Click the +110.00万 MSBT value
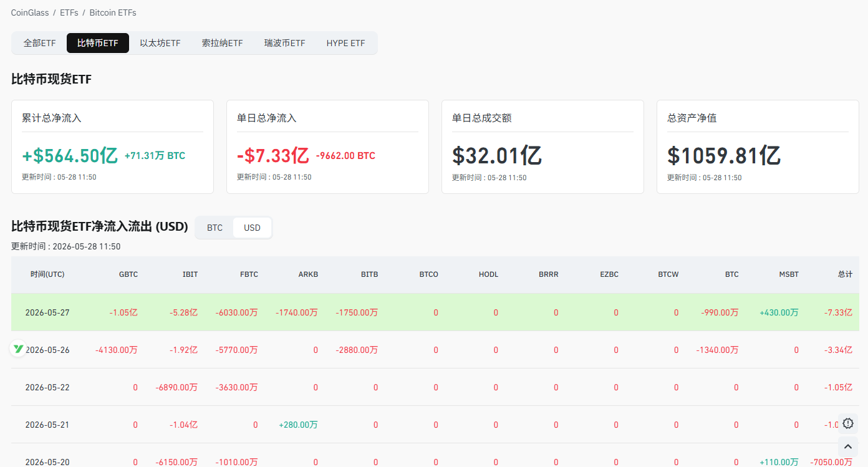Viewport: 868px width, 467px height. click(x=779, y=462)
